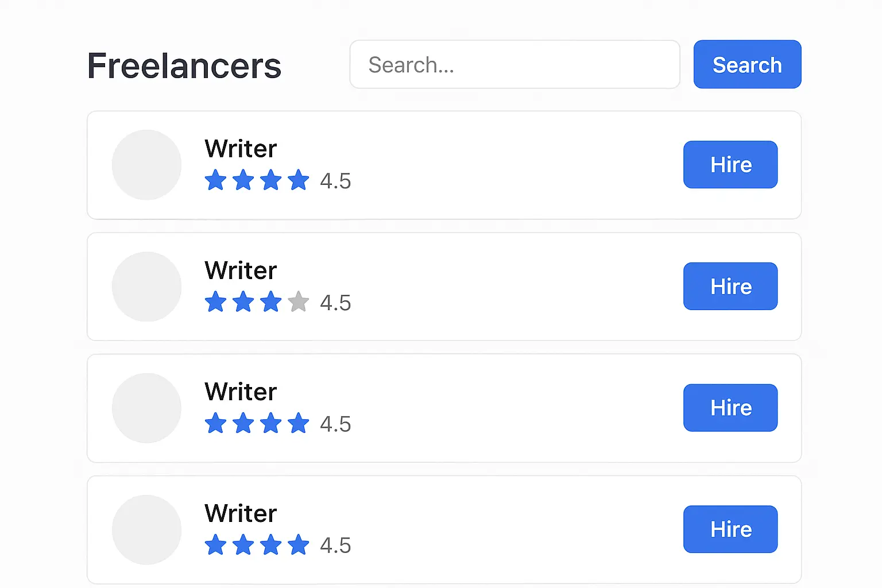Hire the third Writer in the list
882x588 pixels.
coord(730,408)
